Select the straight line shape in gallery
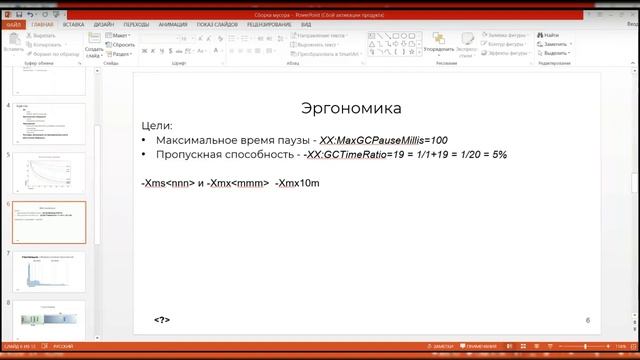This screenshot has width=640, height=360. [380, 36]
